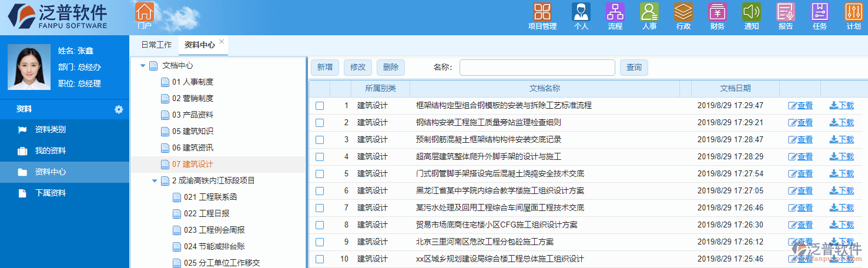This screenshot has width=868, height=268.
Task: Check the box for row 10 xx区城乡规划
Action: point(320,259)
